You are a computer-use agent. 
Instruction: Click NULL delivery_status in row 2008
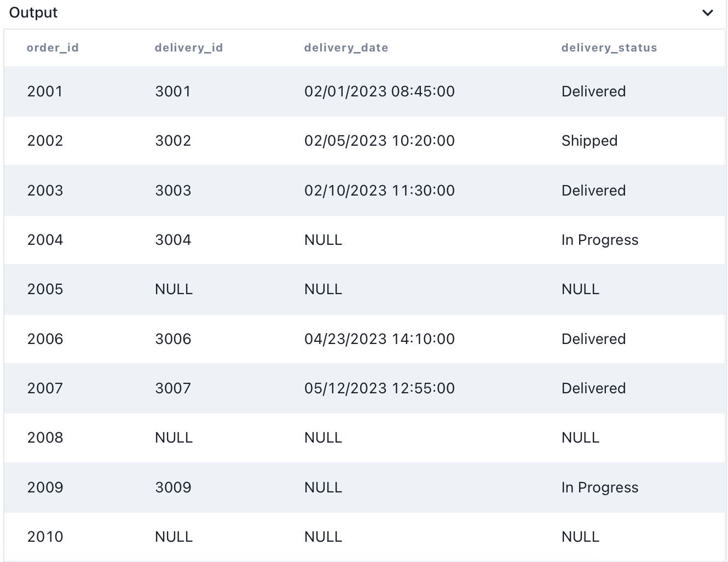pos(581,438)
